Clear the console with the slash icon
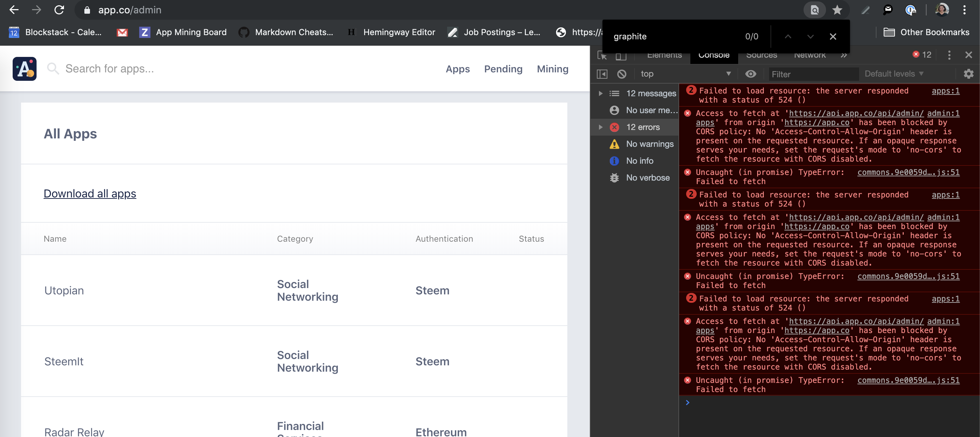This screenshot has height=437, width=980. pos(622,74)
